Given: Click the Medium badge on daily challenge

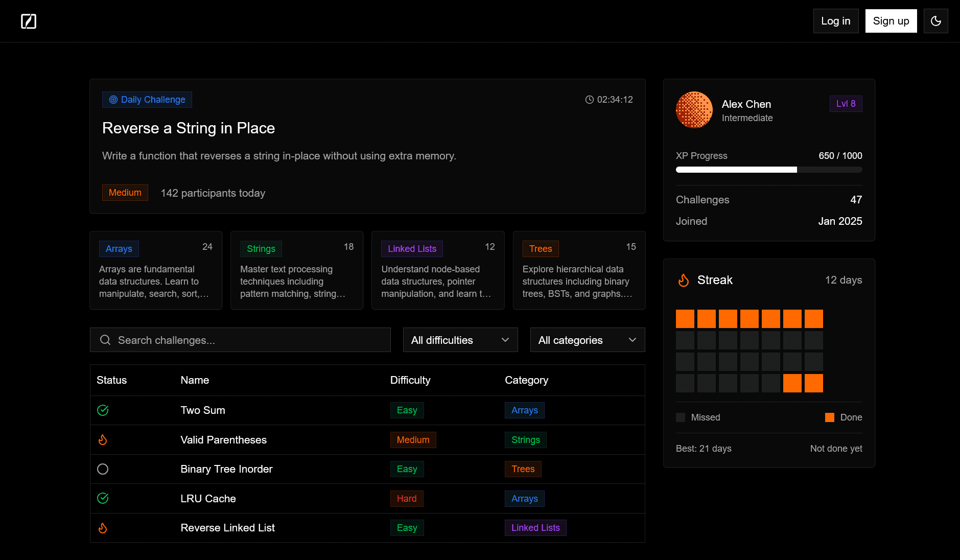Looking at the screenshot, I should coord(125,193).
